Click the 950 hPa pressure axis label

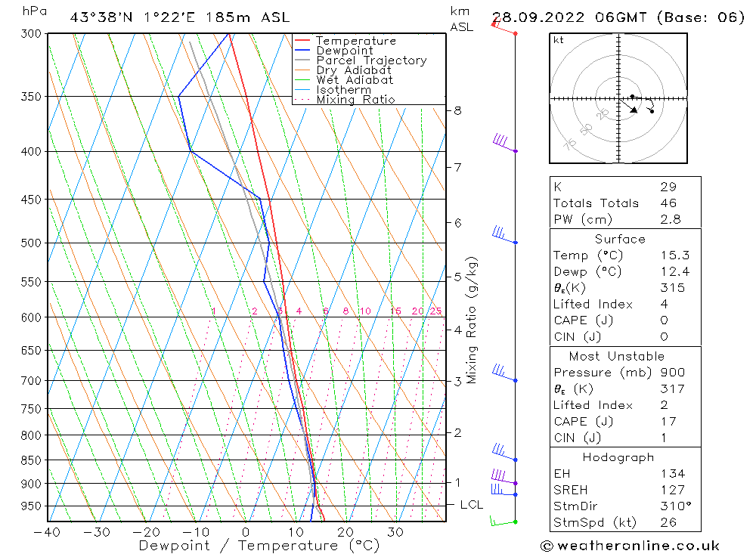[31, 506]
